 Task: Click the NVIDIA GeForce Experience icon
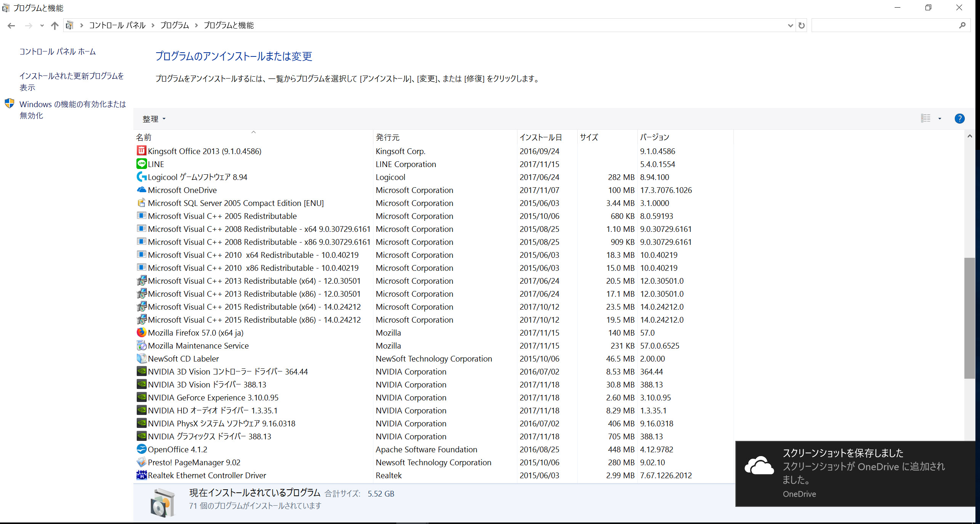coord(141,397)
